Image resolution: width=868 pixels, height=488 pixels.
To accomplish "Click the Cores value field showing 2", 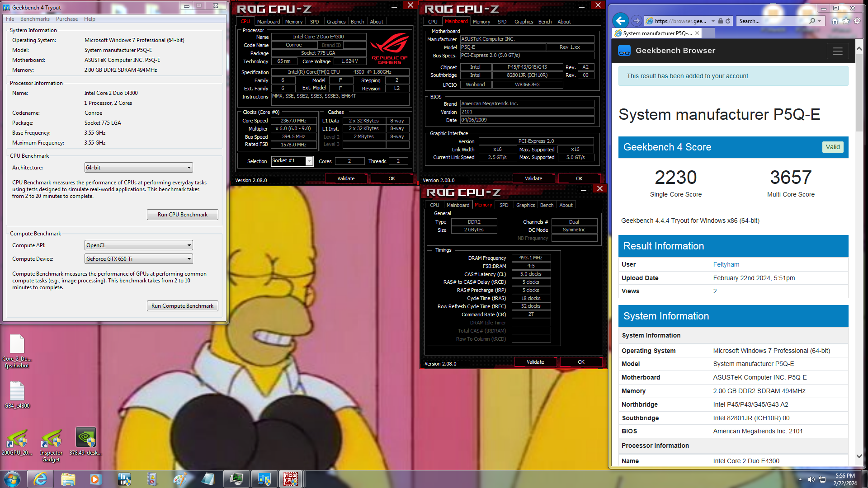I will click(x=349, y=161).
